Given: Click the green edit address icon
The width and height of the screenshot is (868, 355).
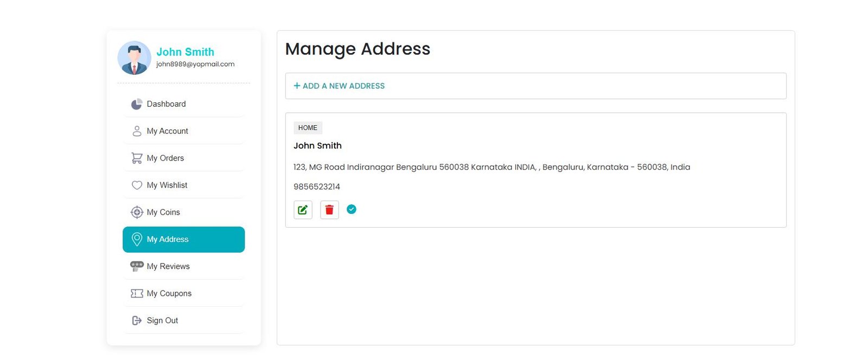Looking at the screenshot, I should 303,210.
